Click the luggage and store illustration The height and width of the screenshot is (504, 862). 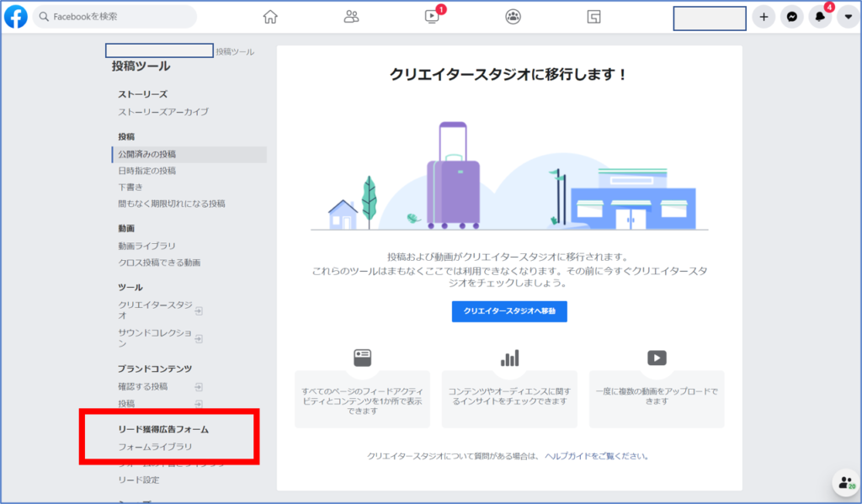509,176
